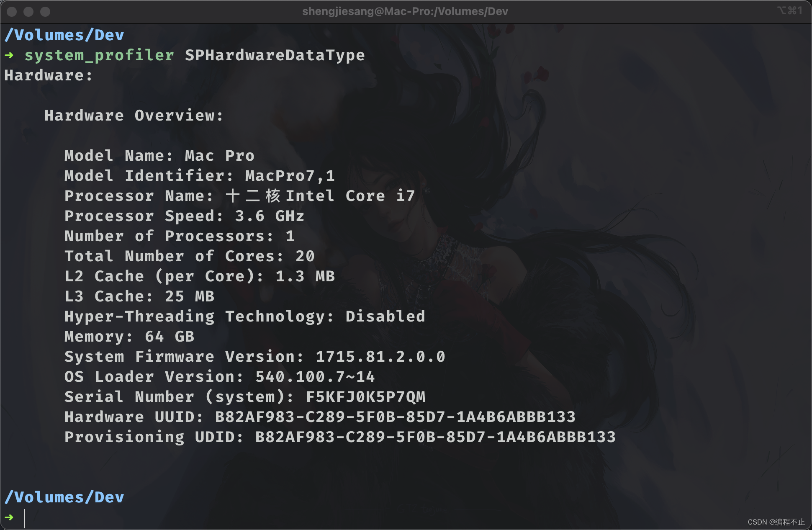Viewport: 812px width, 530px height.
Task: Click the Model Identifier MacPro7,1 text
Action: coord(290,176)
